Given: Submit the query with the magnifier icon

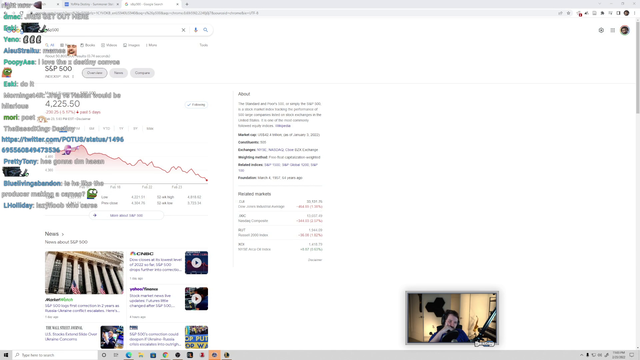Looking at the screenshot, I should coord(206,30).
